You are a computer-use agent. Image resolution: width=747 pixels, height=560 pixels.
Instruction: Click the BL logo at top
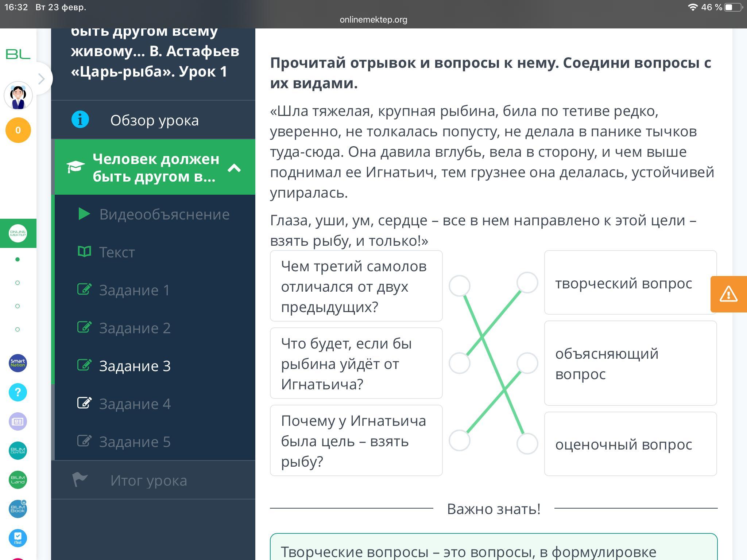(x=18, y=54)
